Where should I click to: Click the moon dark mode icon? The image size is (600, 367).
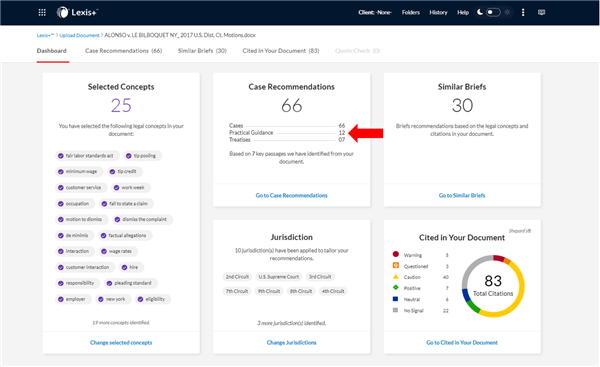479,12
